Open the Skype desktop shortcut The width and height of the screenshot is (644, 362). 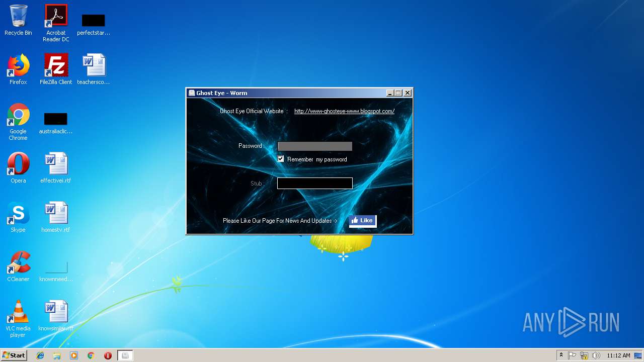coord(18,217)
